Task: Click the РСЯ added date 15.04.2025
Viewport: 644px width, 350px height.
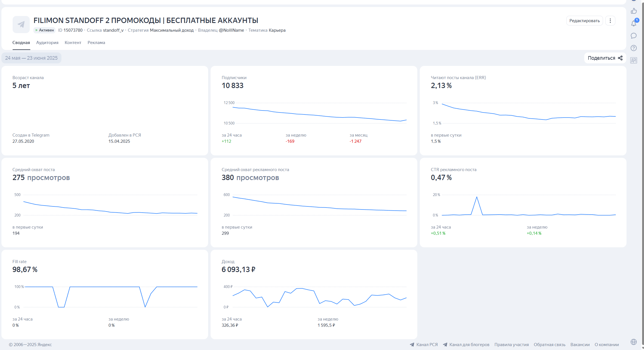Action: coord(119,141)
